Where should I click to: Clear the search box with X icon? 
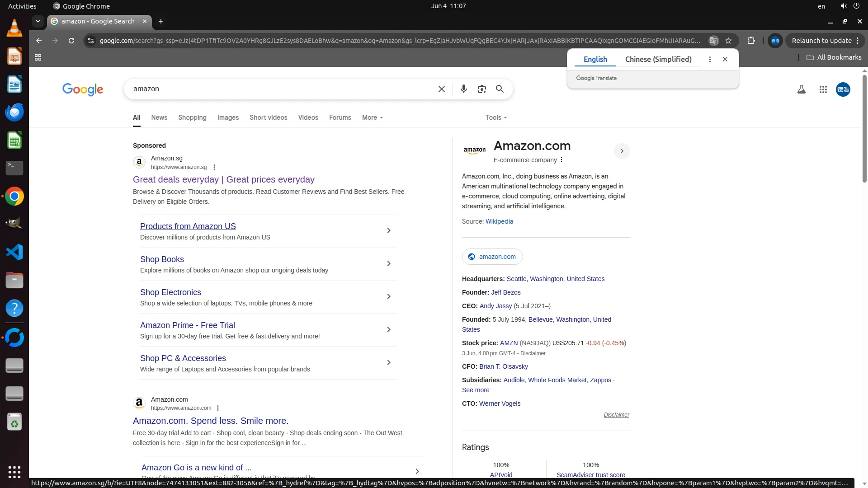pos(442,89)
